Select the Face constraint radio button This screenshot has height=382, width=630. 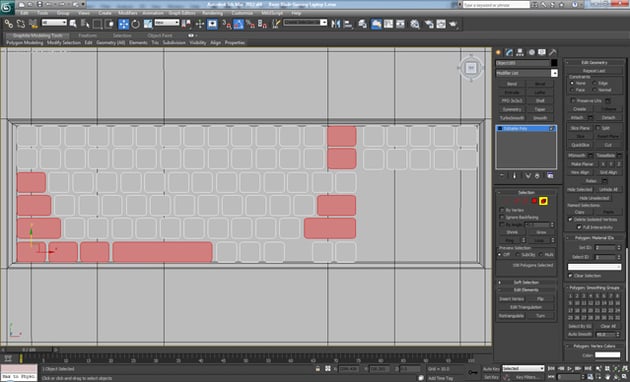click(572, 90)
